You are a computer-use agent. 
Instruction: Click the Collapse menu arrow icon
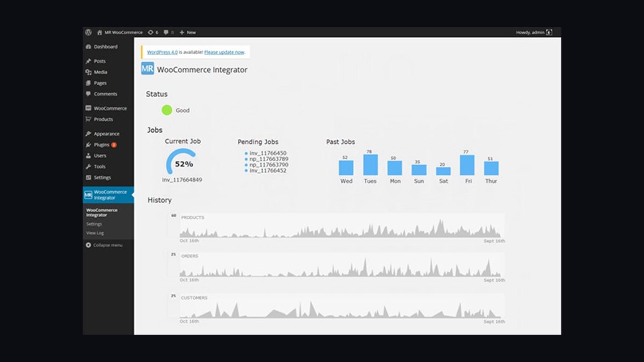click(x=88, y=245)
